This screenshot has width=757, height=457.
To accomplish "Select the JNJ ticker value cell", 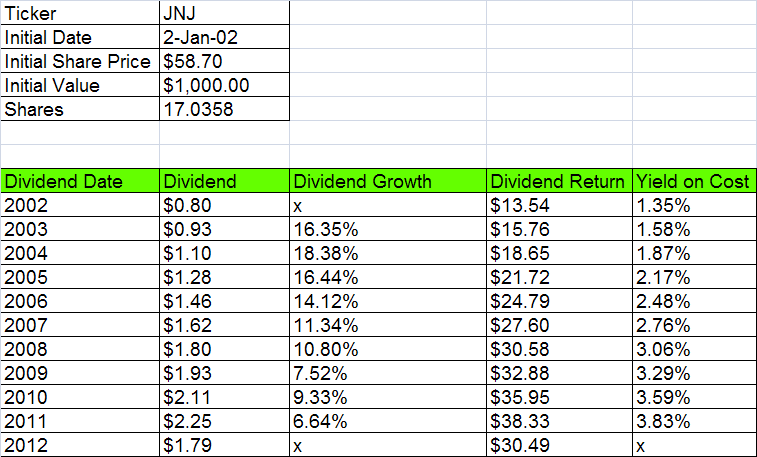I will click(223, 13).
